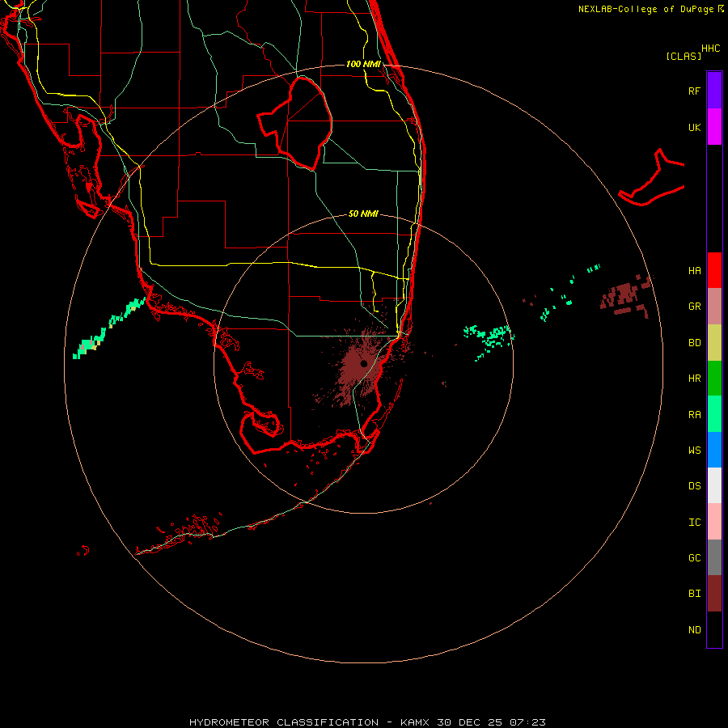Click the HHC product code label
This screenshot has width=728, height=728.
pos(710,49)
